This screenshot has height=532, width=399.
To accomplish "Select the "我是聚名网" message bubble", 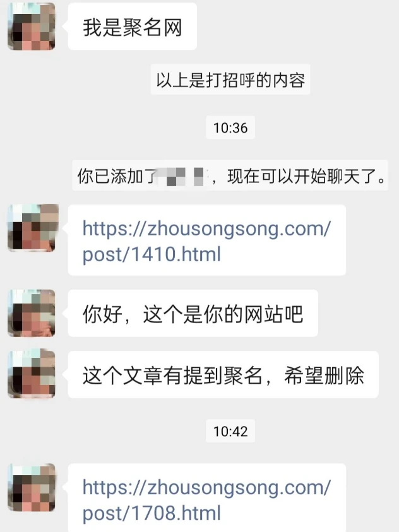I will click(133, 27).
